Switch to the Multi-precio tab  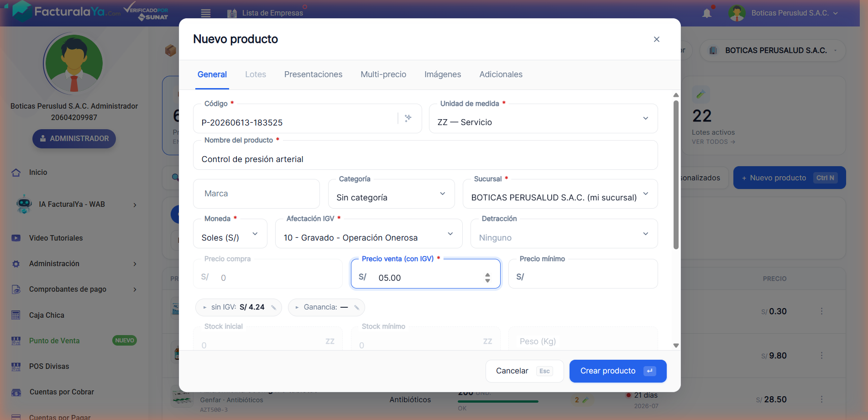pos(383,74)
